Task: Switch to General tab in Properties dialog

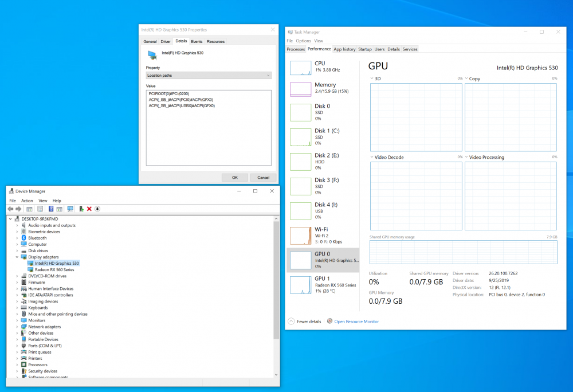Action: click(150, 41)
